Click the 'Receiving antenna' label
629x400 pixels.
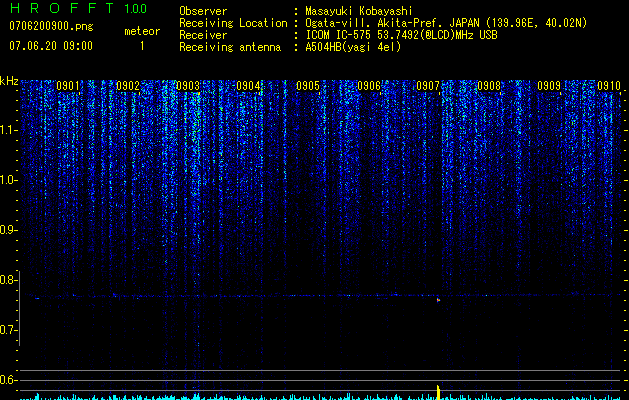[230, 47]
